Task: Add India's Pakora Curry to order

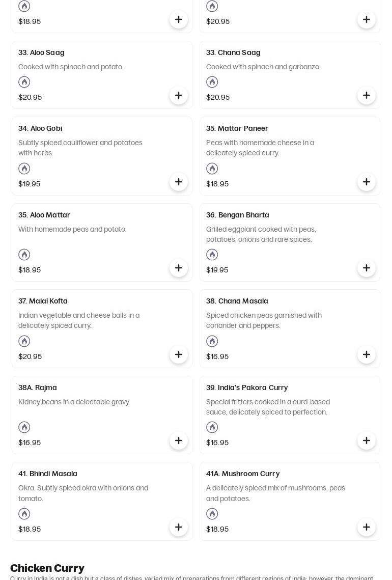Action: point(367,440)
